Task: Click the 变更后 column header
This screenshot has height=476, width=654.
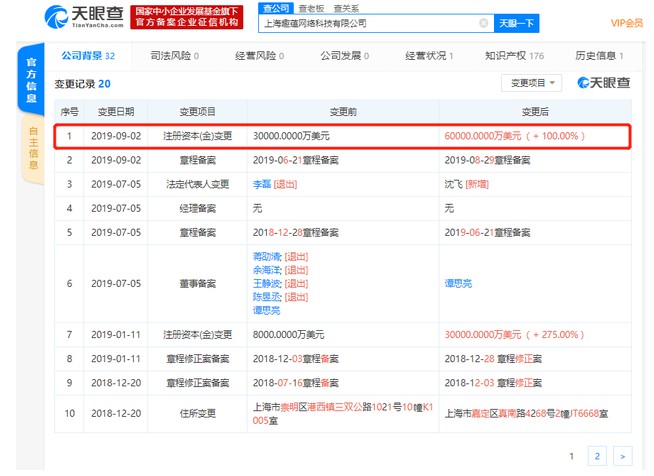Action: tap(535, 111)
